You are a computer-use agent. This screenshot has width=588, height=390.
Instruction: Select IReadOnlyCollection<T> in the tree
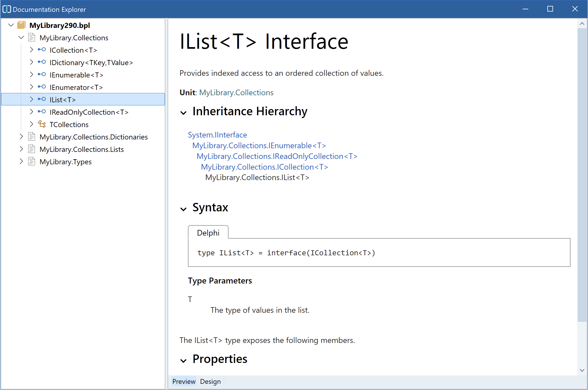(x=89, y=112)
